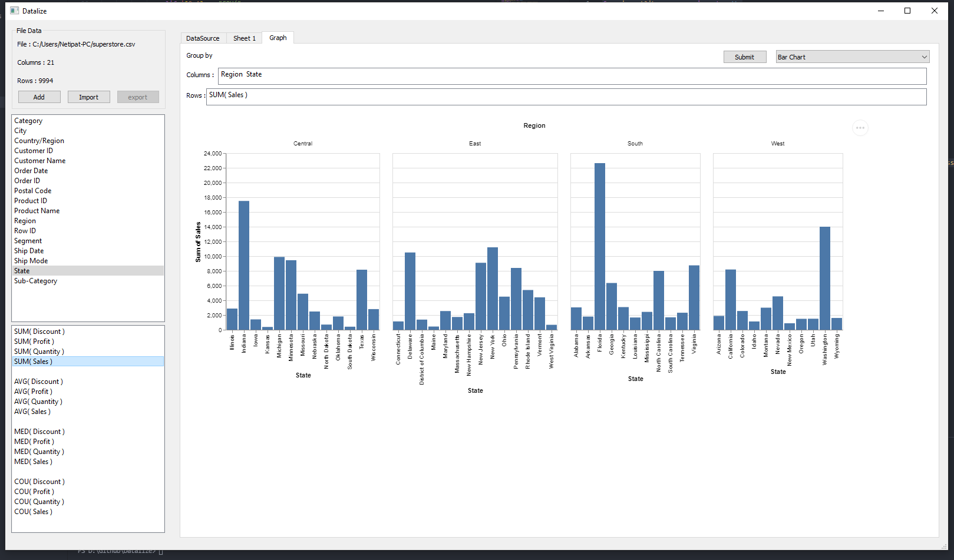Click the Import button
This screenshot has height=560, width=954.
[x=88, y=97]
